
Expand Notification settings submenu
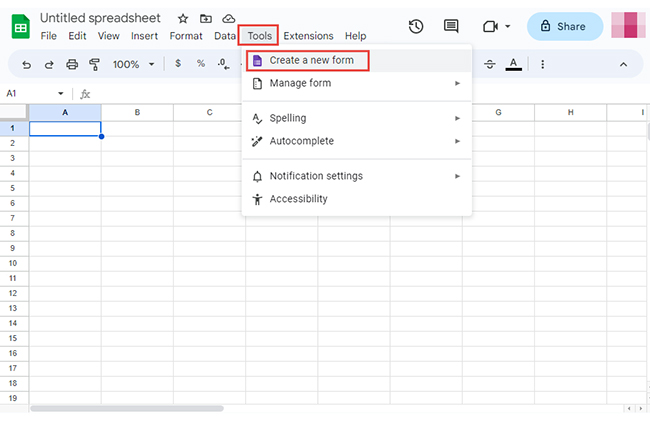point(357,176)
